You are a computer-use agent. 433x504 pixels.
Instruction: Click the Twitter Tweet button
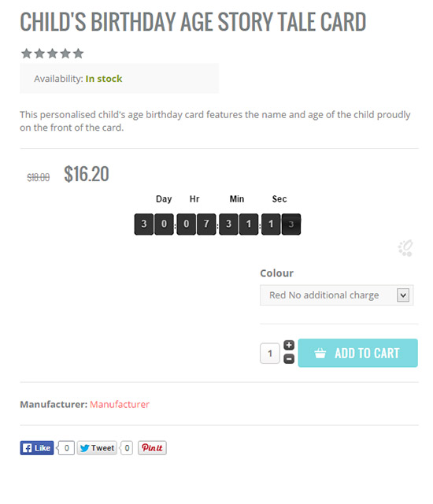coord(97,448)
